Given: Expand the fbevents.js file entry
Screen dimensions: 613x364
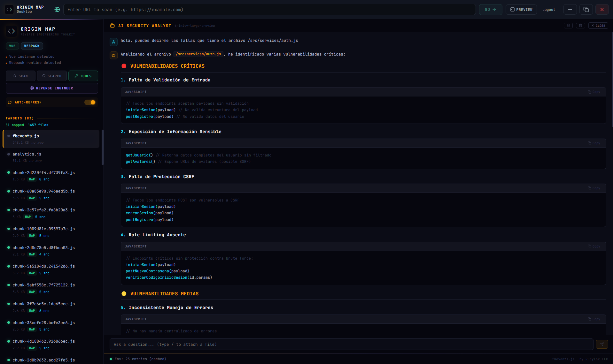Looking at the screenshot, I should point(26,136).
